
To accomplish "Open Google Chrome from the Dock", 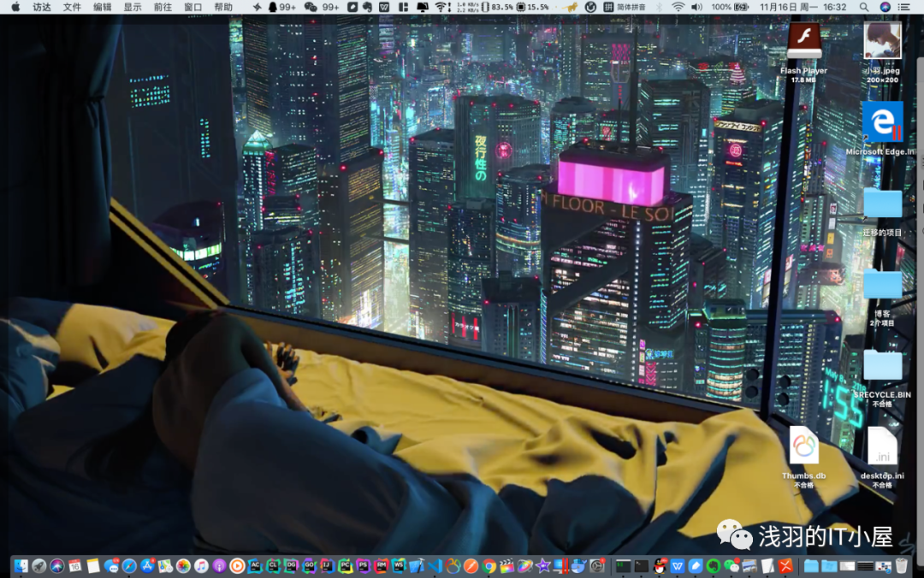I will pyautogui.click(x=489, y=566).
